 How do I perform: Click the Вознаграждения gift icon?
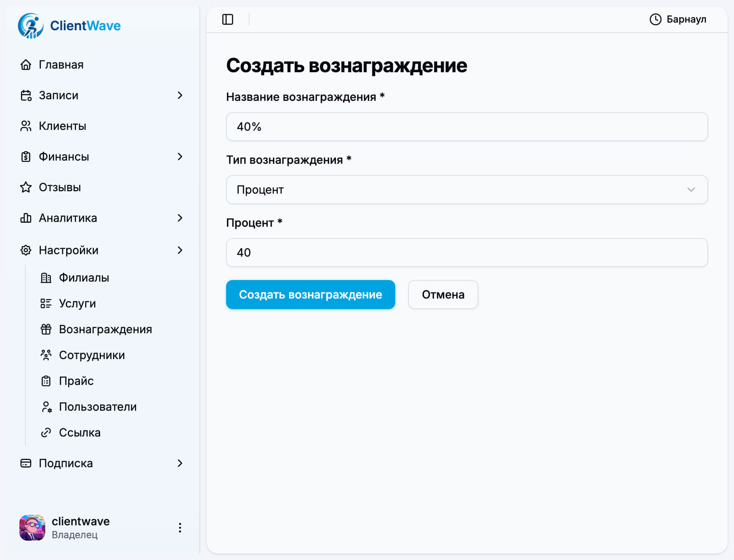click(46, 329)
